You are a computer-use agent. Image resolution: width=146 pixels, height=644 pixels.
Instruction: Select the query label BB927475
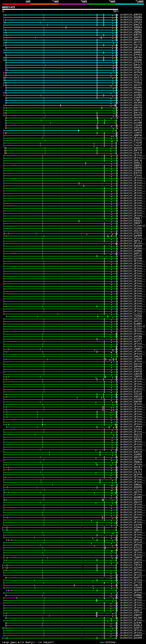click(8, 8)
